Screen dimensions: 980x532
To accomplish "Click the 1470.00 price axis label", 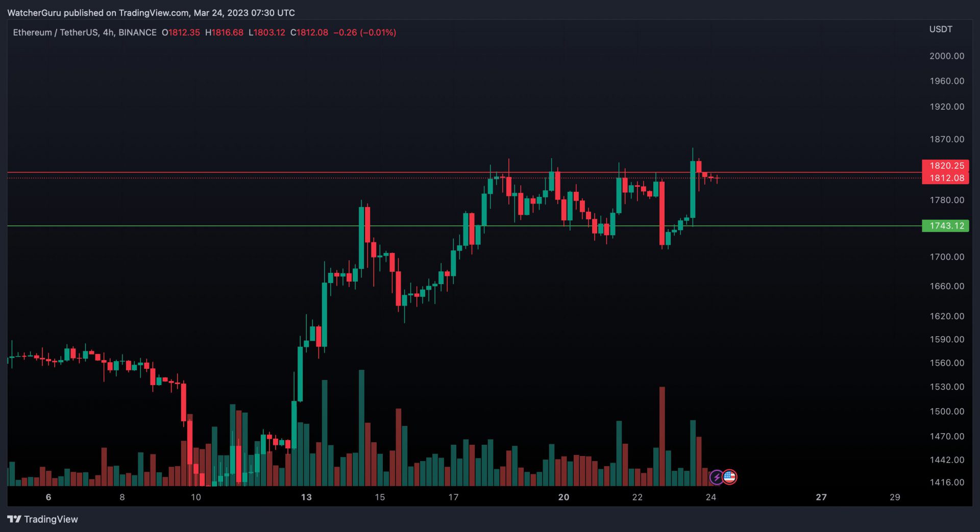I will [947, 437].
